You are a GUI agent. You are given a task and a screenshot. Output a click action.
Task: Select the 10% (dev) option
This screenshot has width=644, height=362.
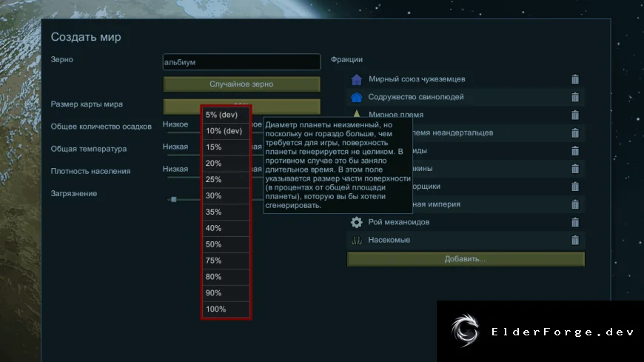[x=226, y=131]
